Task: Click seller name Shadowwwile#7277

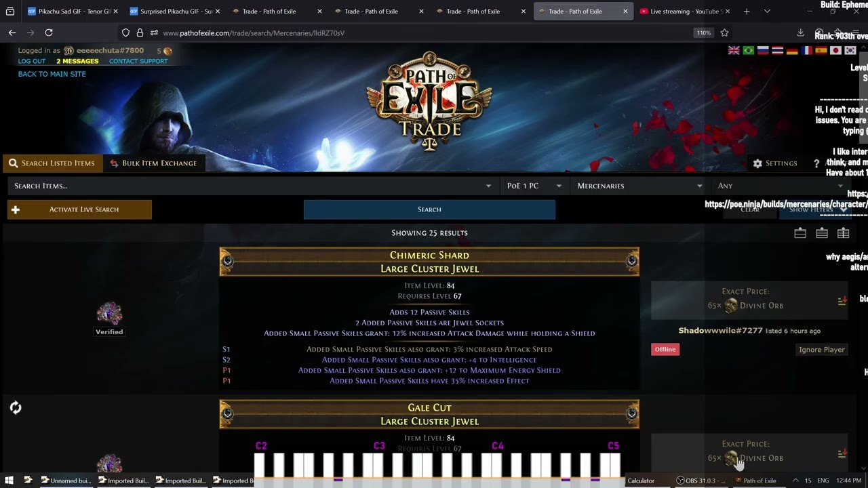Action: (720, 331)
